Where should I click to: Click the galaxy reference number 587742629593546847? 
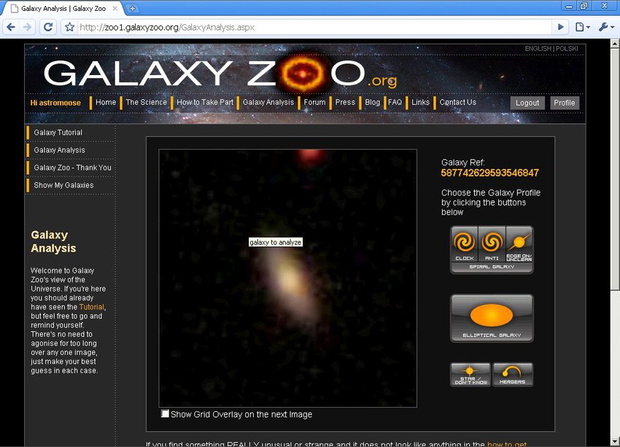pyautogui.click(x=490, y=173)
